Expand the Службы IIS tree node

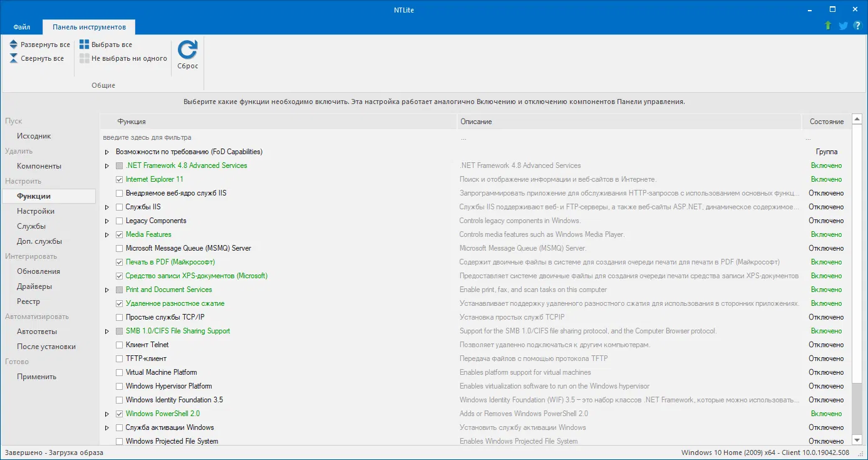[107, 207]
